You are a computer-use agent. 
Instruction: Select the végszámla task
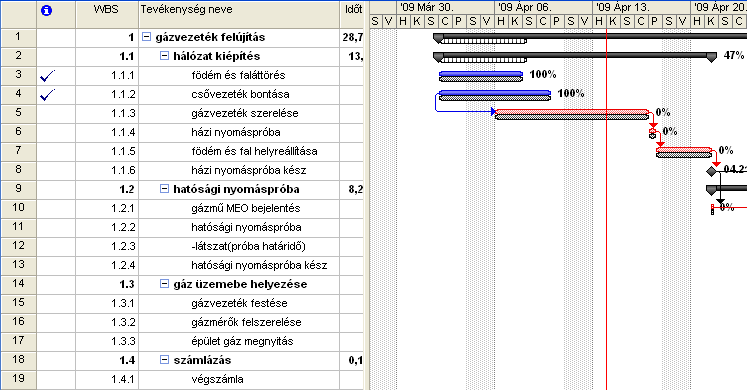(217, 380)
